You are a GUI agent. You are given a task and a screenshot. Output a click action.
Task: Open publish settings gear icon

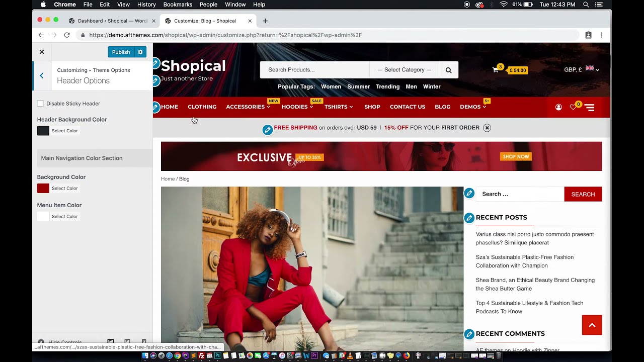[140, 52]
